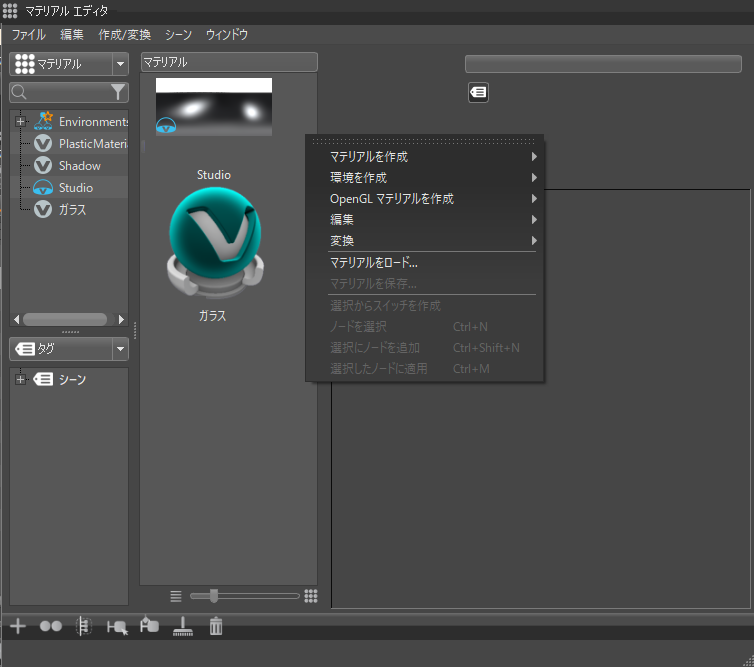
Task: Click the empty name field in the right panel
Action: (603, 64)
